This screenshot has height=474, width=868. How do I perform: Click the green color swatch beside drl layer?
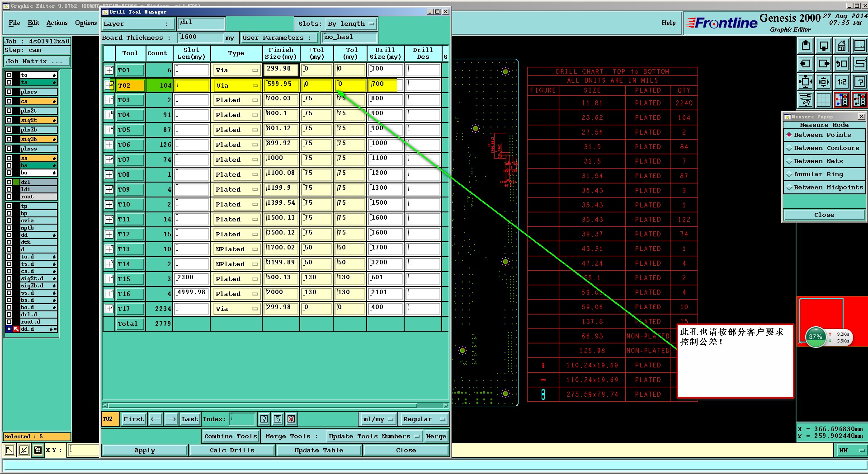(x=16, y=182)
